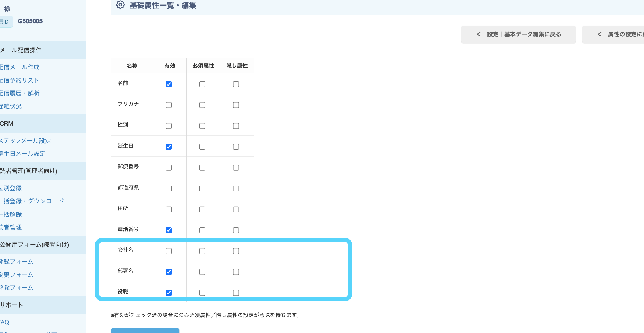Uncheck 有効 checkbox for 部署名
644x333 pixels.
click(x=169, y=272)
